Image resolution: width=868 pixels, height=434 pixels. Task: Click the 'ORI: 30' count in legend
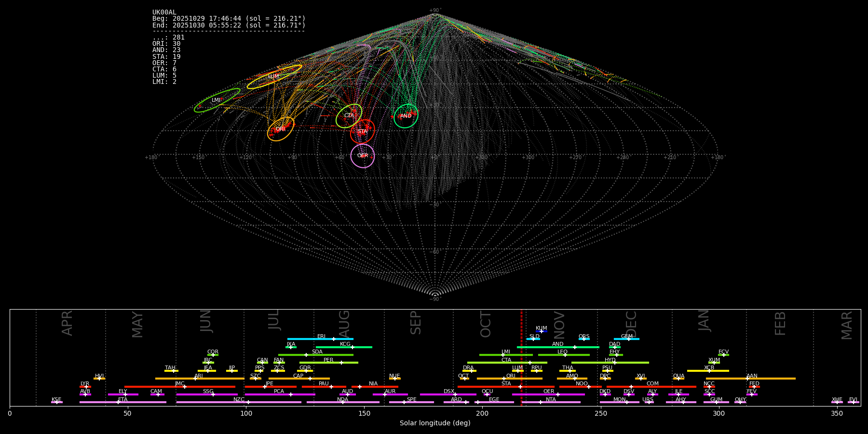[x=166, y=43]
